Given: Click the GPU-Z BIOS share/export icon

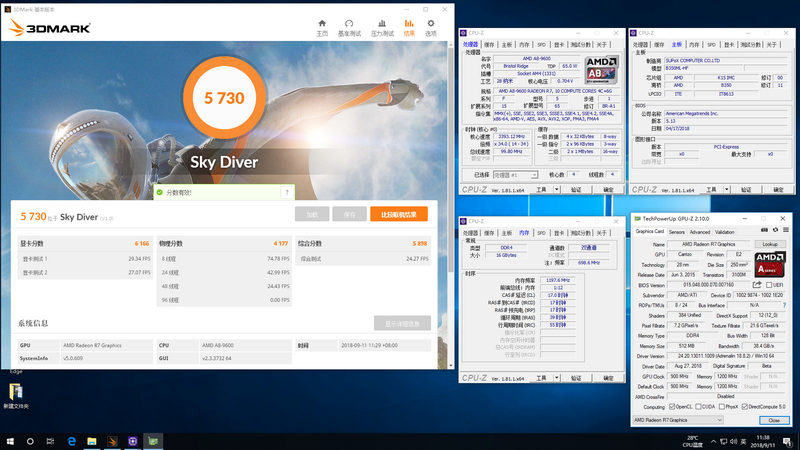Looking at the screenshot, I should pos(757,285).
